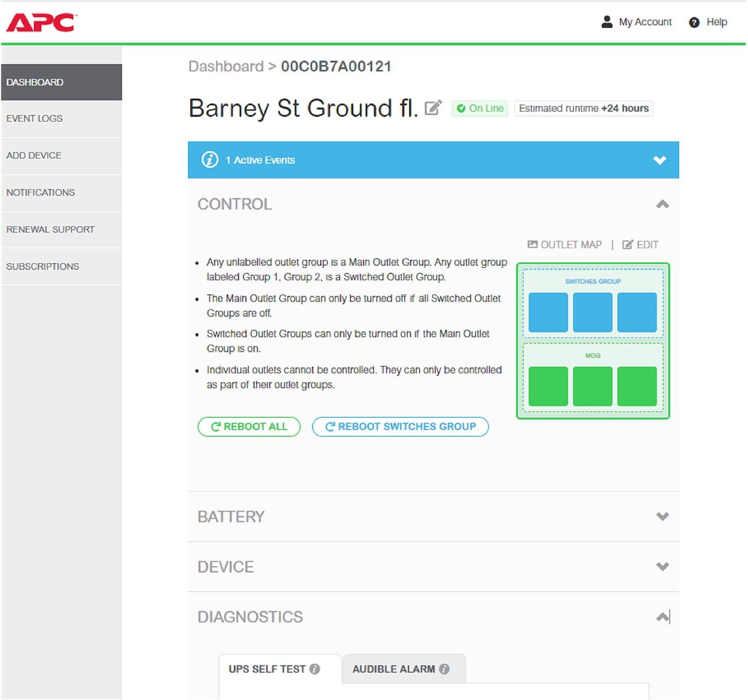Expand the Battery section
Screen dimensions: 748x700
point(662,516)
